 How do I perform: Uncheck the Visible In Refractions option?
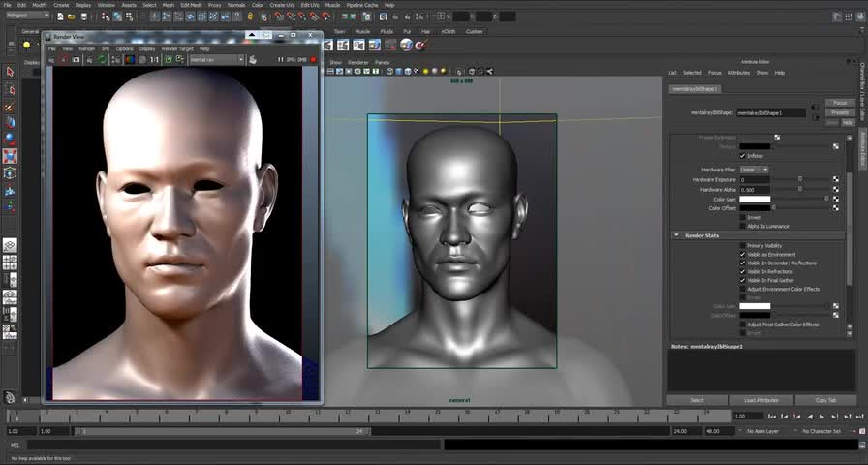click(743, 272)
